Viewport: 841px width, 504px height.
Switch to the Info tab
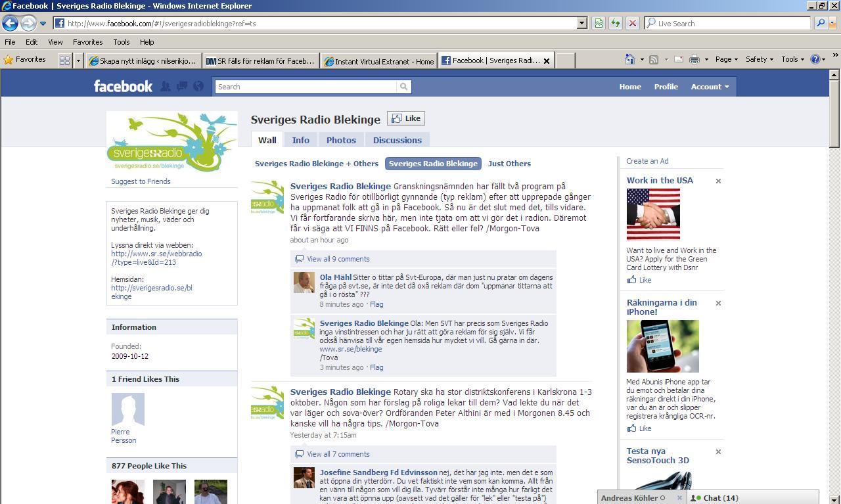point(301,140)
